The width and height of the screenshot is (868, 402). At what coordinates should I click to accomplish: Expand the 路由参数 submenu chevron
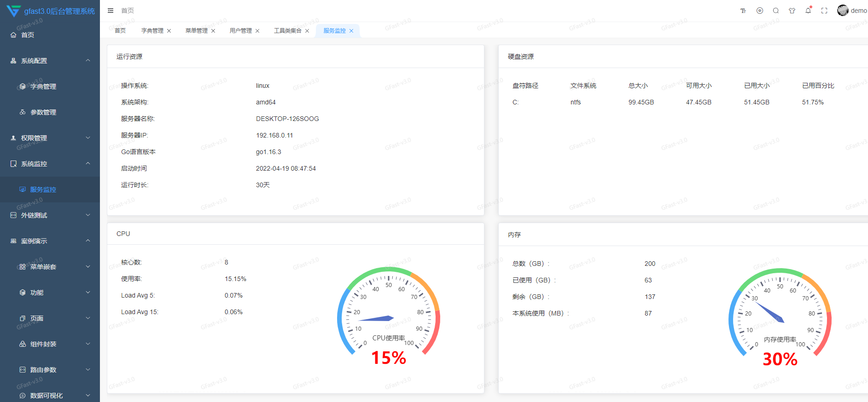[x=88, y=369]
